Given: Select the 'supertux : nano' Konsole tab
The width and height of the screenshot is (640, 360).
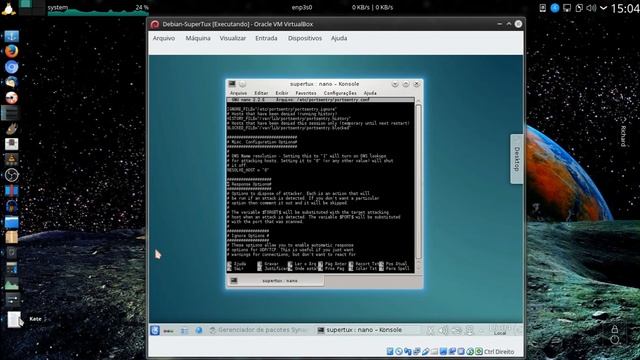Looking at the screenshot, I should [x=276, y=281].
